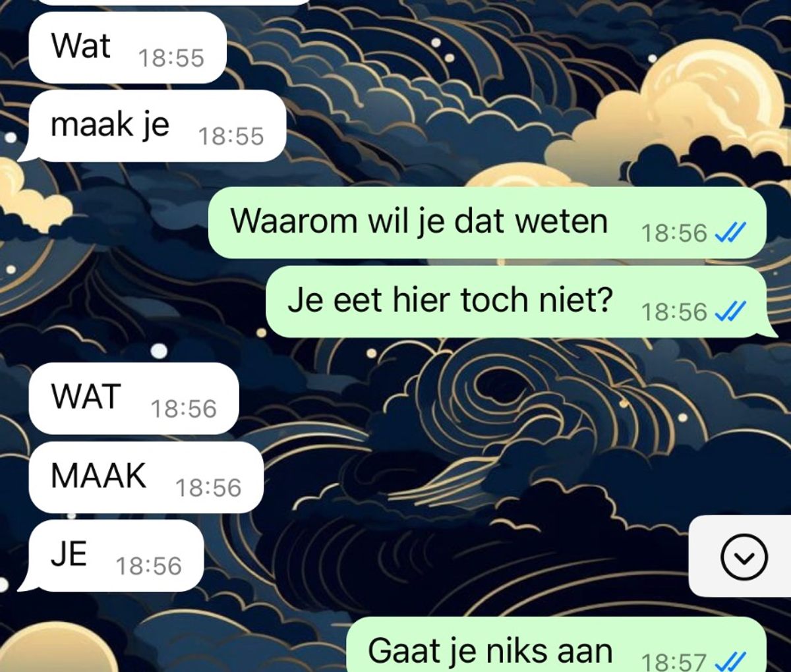791x672 pixels.
Task: Click the 18:57 timestamp on the last message
Action: point(674,661)
